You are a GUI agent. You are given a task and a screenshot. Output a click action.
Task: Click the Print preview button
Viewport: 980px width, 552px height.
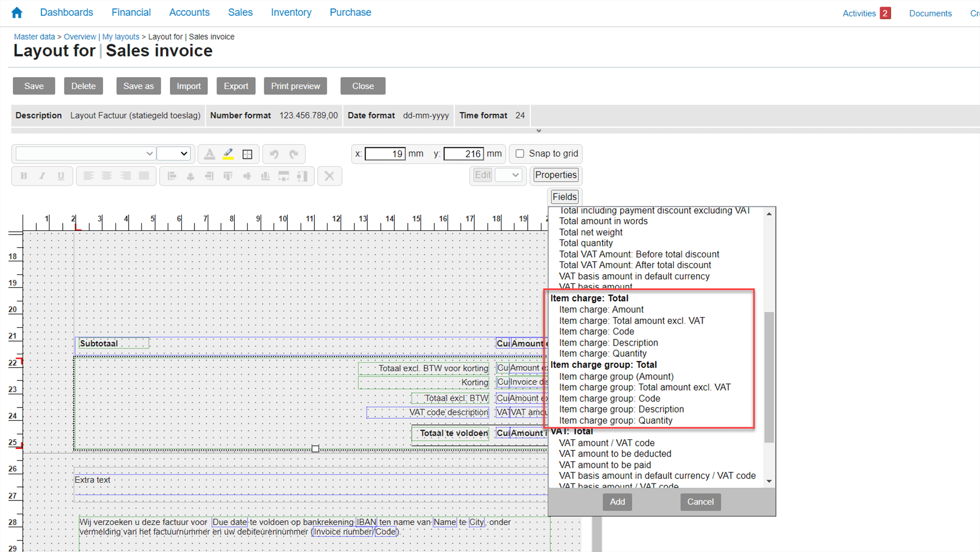[x=295, y=86]
